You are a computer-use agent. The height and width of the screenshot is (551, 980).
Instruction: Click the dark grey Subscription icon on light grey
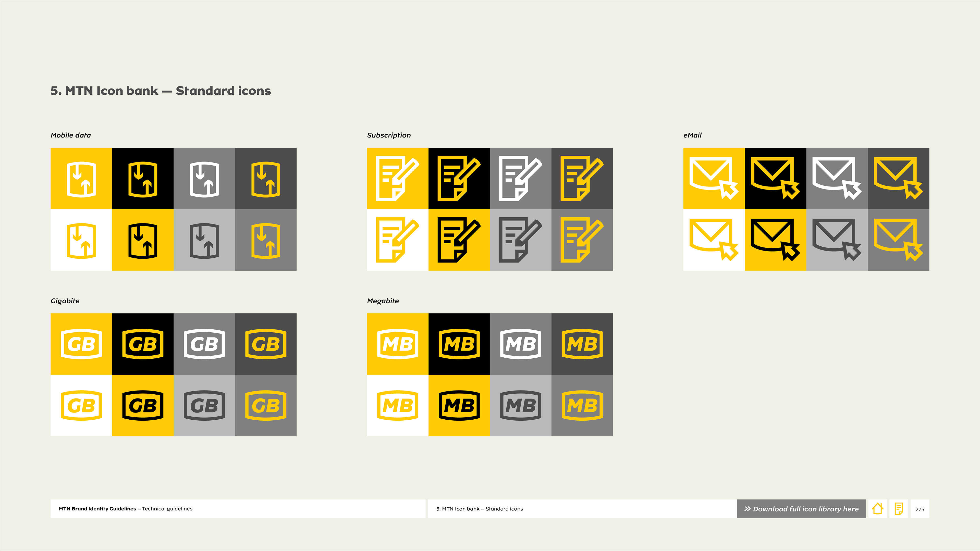tap(520, 240)
